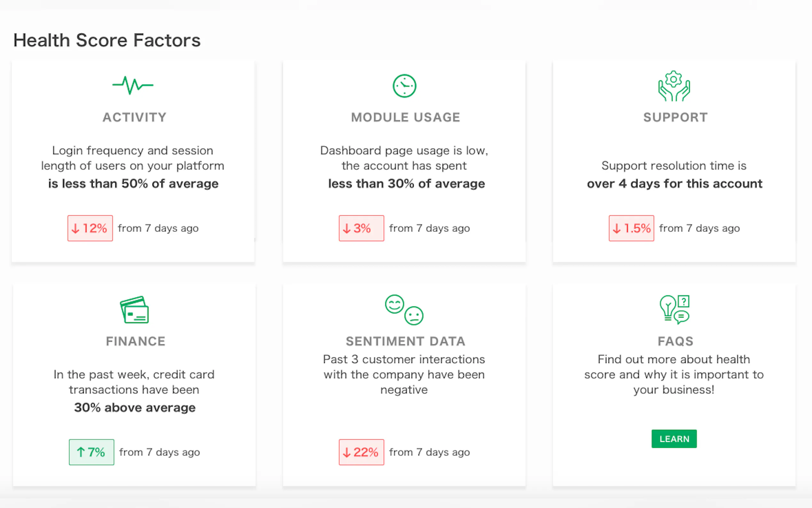Click the FAQS card title
Viewport: 812px width, 508px height.
675,341
